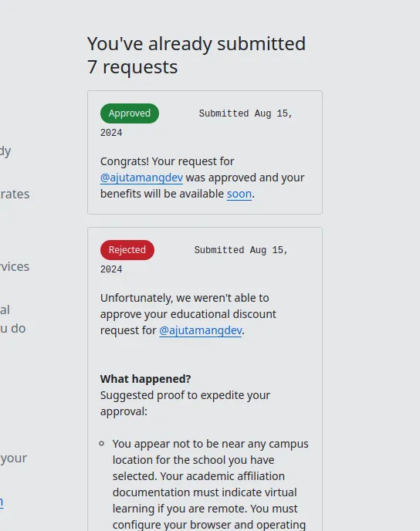The width and height of the screenshot is (420, 531).
Task: Open @ajutamangdev link in the Approved card
Action: coord(141,178)
